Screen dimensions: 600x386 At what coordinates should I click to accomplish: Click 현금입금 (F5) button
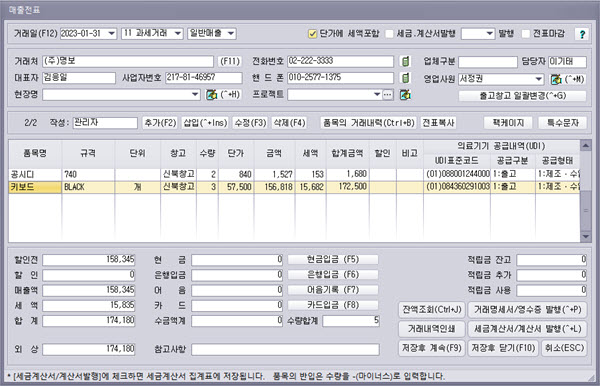click(333, 259)
